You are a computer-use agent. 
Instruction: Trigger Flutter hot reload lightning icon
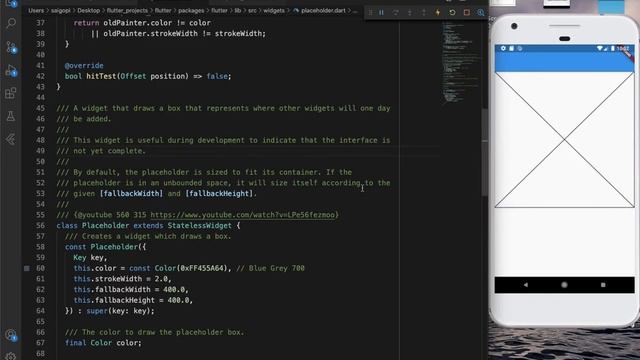pyautogui.click(x=438, y=13)
